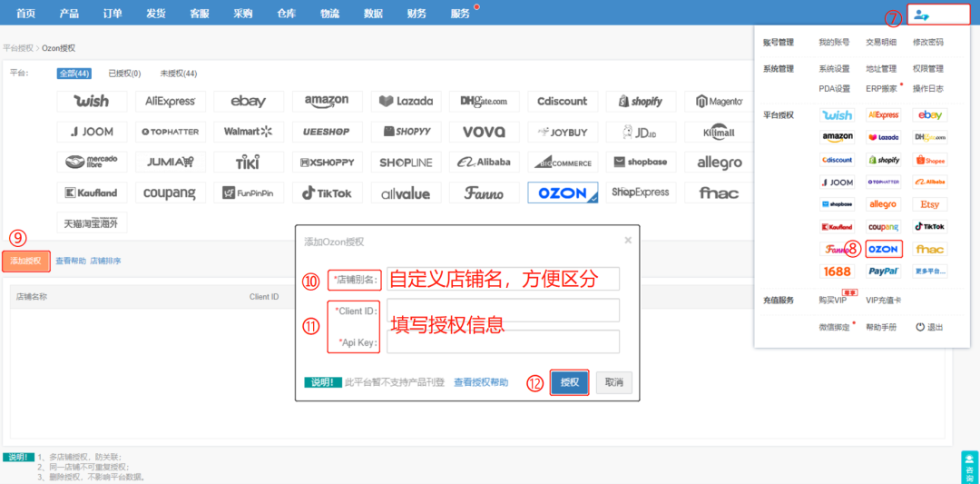
Task: Choose the XSHOPPY platform logo
Action: (x=327, y=162)
